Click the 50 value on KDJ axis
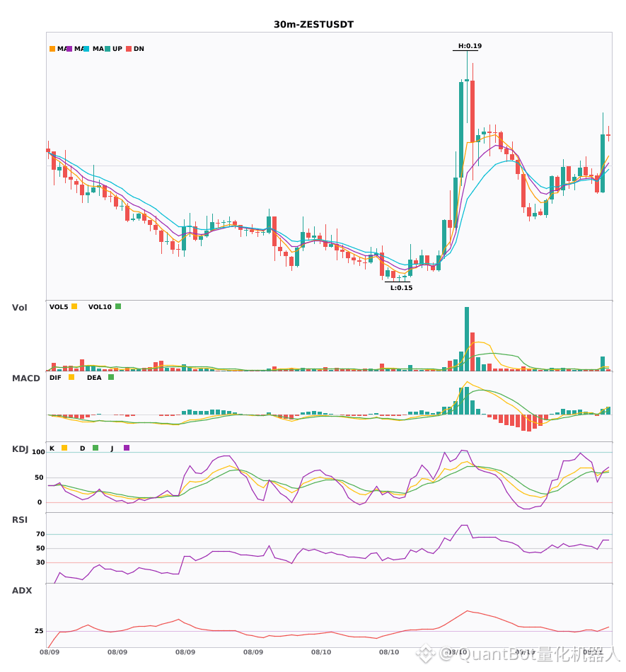 39,477
